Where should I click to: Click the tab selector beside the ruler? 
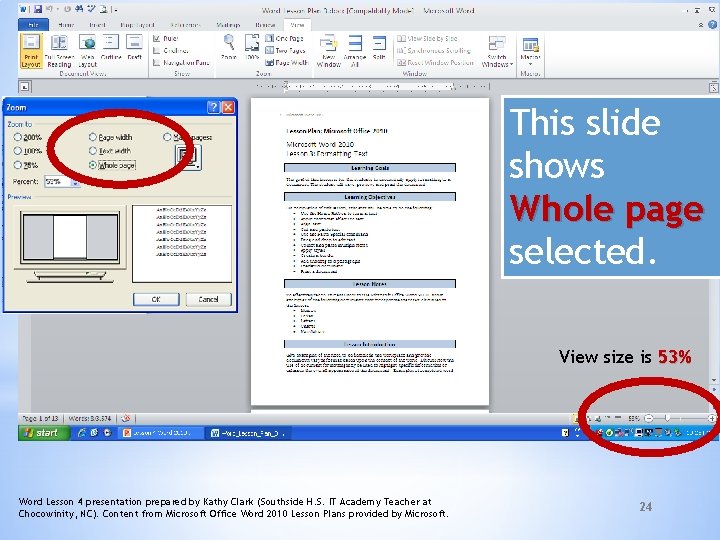25,86
